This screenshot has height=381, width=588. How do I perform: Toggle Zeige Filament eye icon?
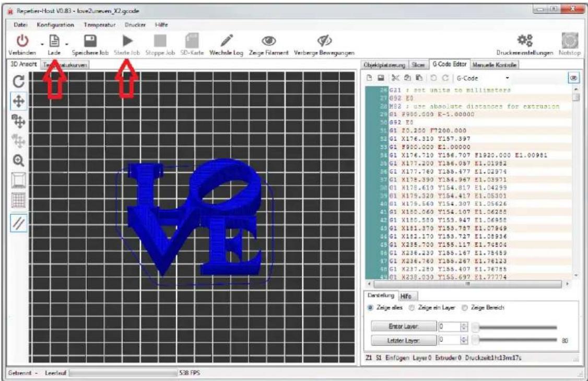(269, 41)
